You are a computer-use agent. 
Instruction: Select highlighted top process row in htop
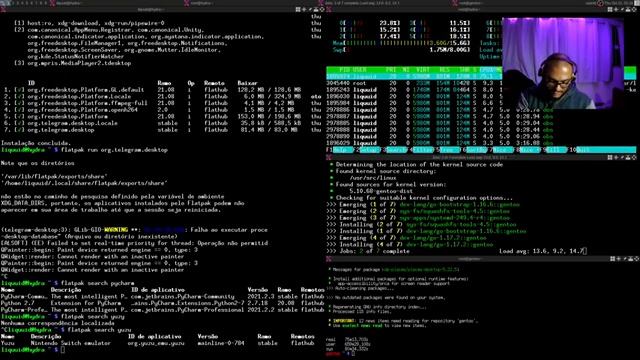[x=414, y=76]
